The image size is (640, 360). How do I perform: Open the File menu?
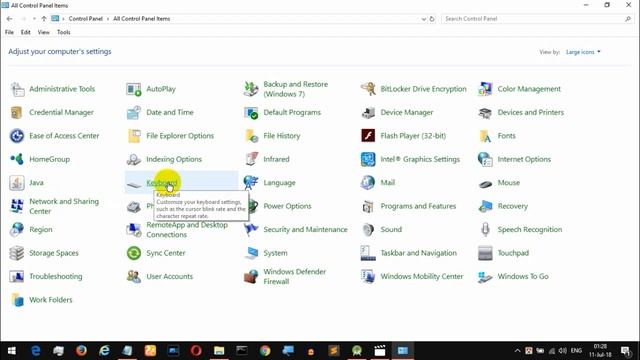9,32
